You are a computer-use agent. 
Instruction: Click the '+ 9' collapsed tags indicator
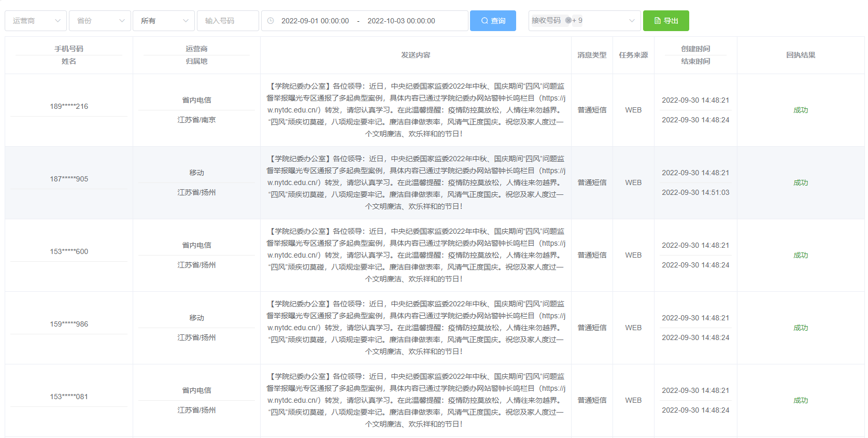[577, 20]
